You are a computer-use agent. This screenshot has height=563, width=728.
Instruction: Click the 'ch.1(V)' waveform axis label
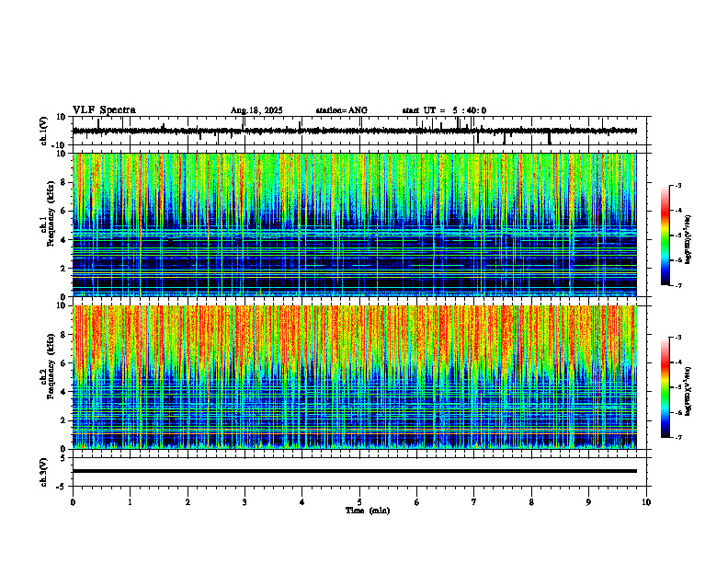tap(44, 131)
